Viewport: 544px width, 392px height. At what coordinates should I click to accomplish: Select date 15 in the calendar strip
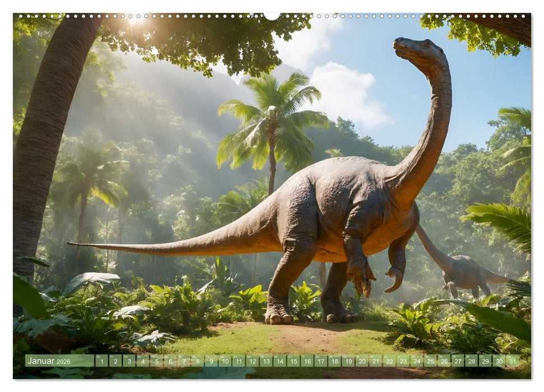pos(293,361)
